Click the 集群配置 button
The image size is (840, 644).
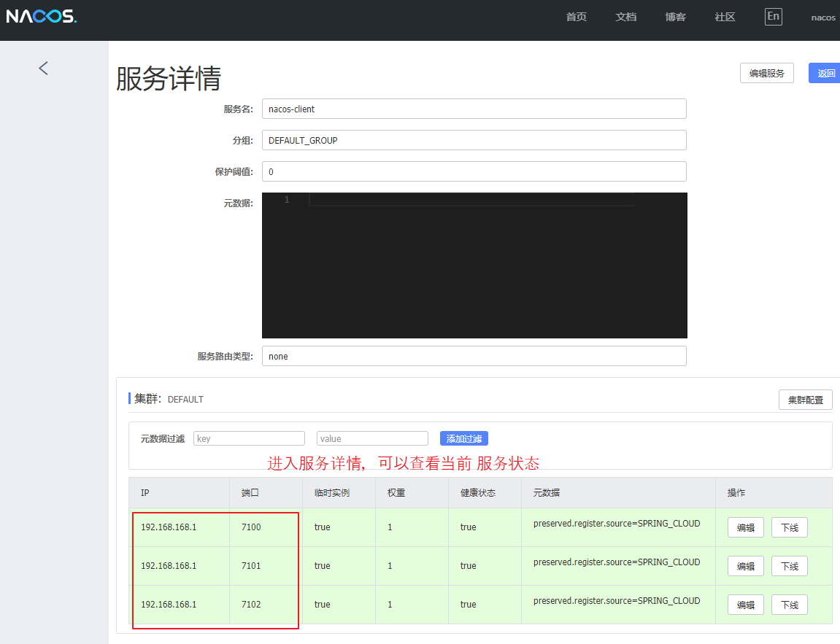coord(805,400)
